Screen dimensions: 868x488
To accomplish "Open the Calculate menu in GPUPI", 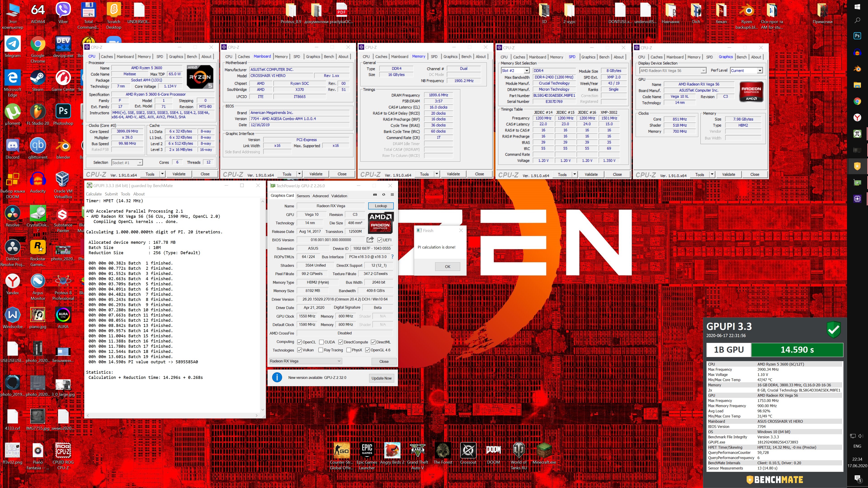I will [x=94, y=194].
